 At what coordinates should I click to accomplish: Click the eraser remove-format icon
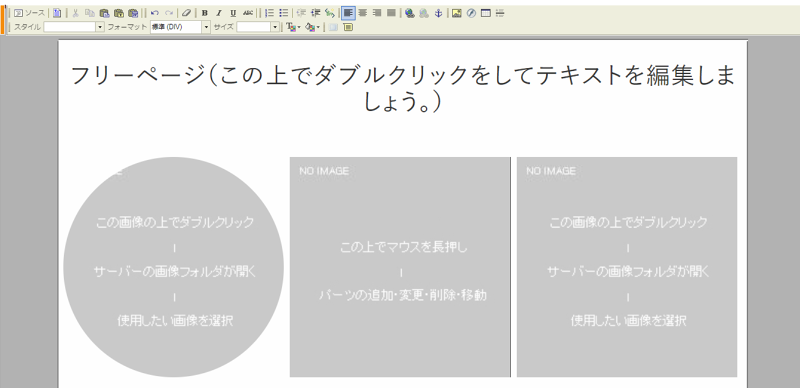(x=186, y=13)
